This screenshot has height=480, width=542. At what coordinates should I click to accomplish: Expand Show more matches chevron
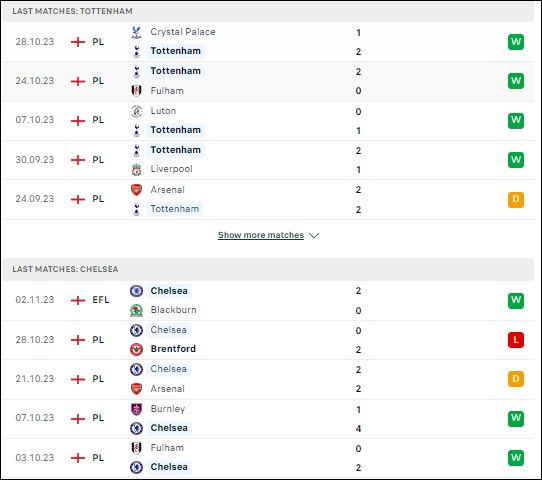(x=314, y=235)
